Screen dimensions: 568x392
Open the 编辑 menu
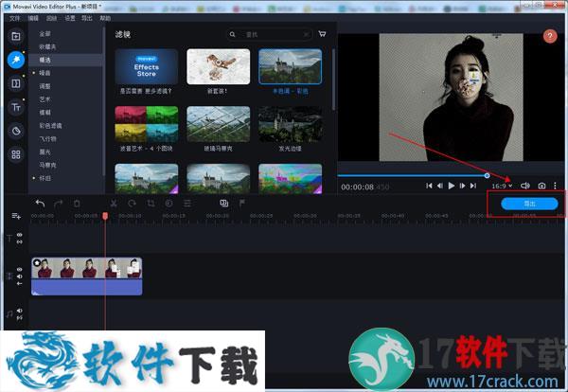tap(33, 18)
